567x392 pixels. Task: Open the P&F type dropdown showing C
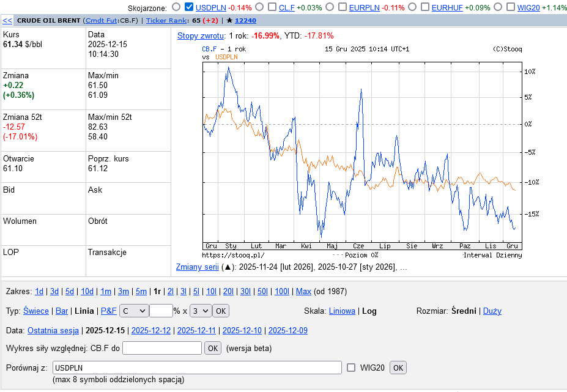click(134, 311)
